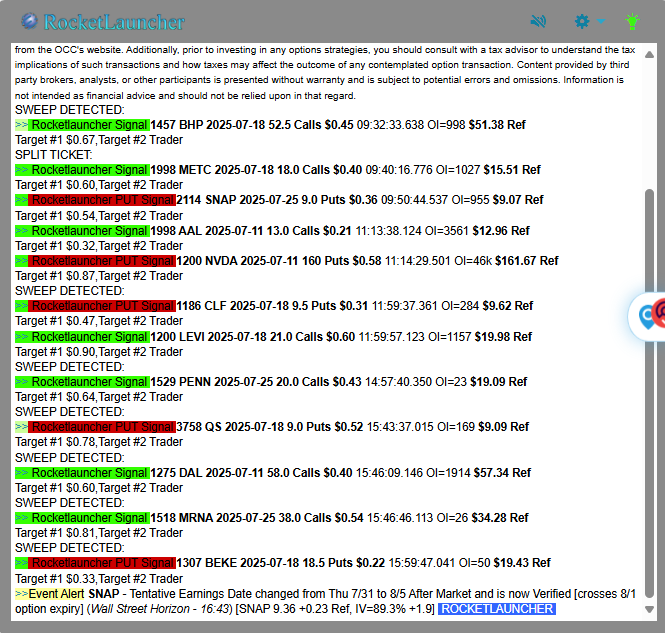This screenshot has width=665, height=633.
Task: Click the RocketLauncher globe logo icon
Action: pyautogui.click(x=29, y=21)
